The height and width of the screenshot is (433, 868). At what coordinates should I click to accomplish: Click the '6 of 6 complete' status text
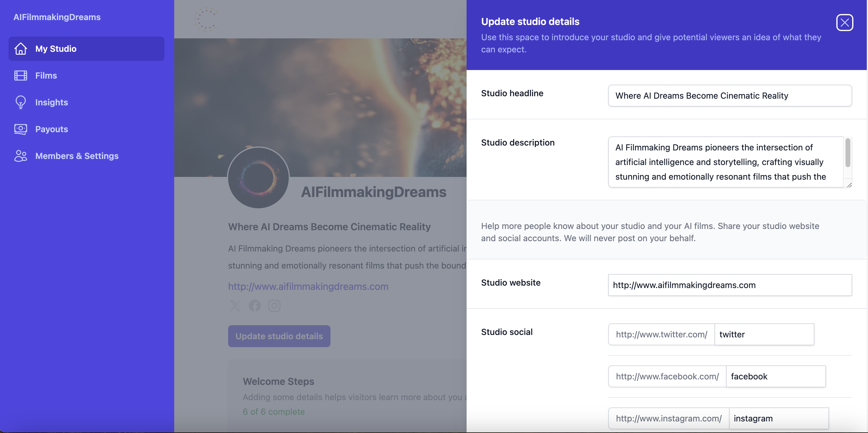click(x=273, y=412)
